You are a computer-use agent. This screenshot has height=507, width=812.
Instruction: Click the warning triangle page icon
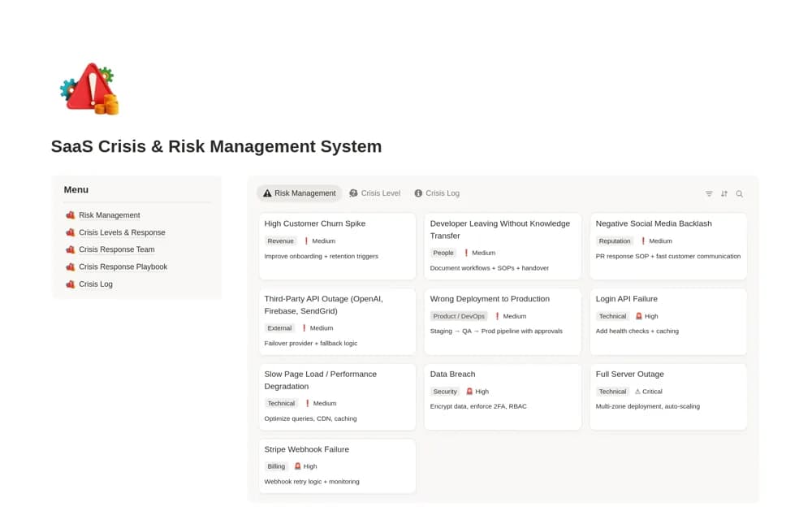click(90, 89)
